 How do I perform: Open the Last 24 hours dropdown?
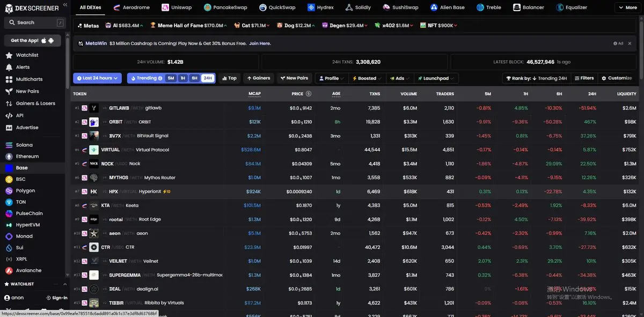click(x=97, y=78)
